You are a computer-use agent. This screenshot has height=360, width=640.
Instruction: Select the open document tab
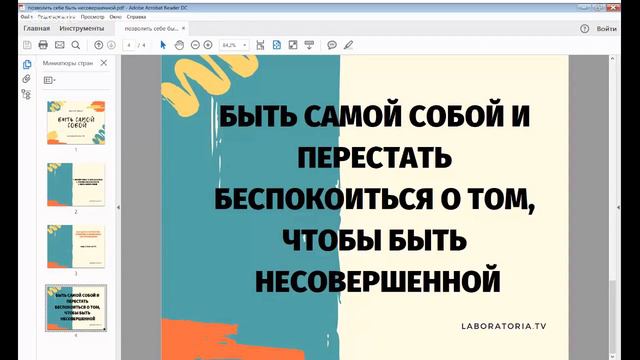[151, 29]
